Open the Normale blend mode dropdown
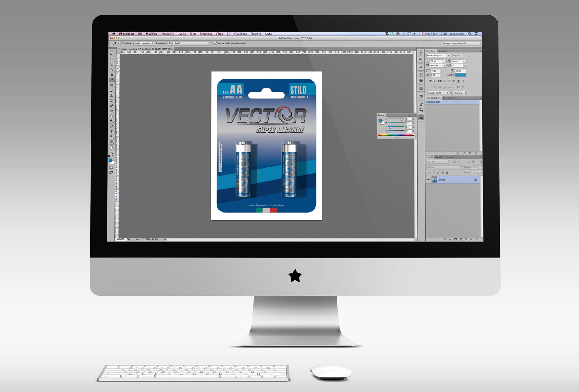 444,167
